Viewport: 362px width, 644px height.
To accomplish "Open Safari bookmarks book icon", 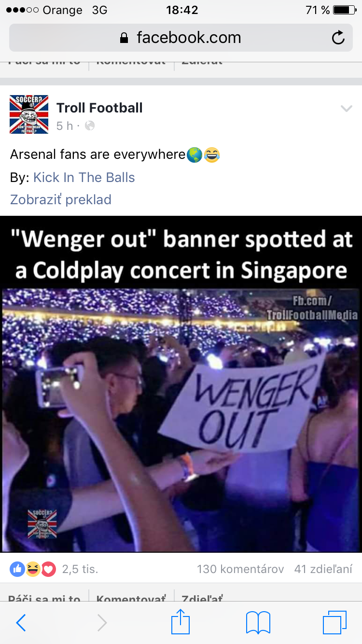I will click(x=258, y=622).
